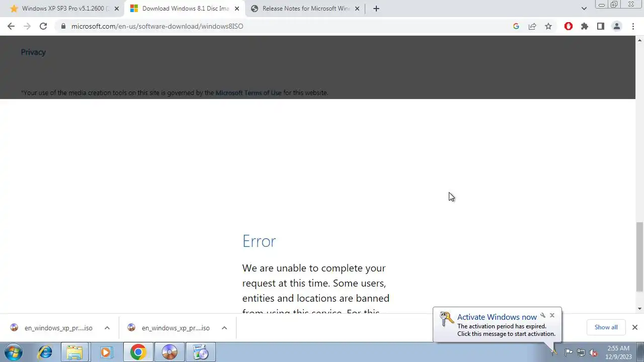Go forward to the next page

[x=27, y=26]
